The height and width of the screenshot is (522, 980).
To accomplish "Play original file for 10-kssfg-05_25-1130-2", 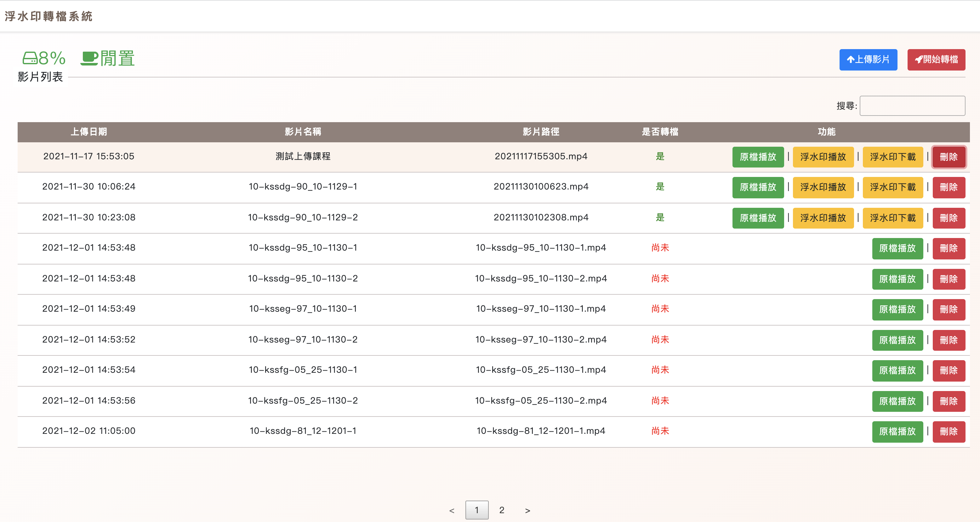I will tap(897, 401).
